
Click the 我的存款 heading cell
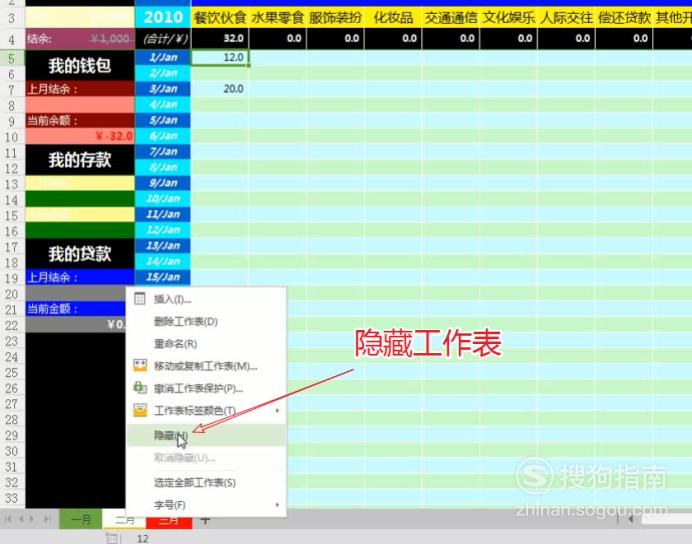click(80, 159)
